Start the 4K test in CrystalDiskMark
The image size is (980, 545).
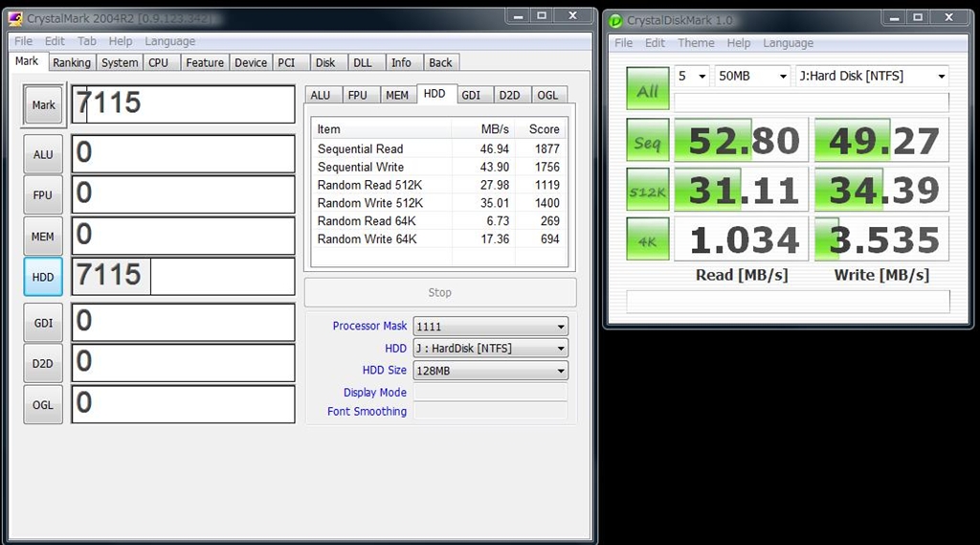click(648, 239)
